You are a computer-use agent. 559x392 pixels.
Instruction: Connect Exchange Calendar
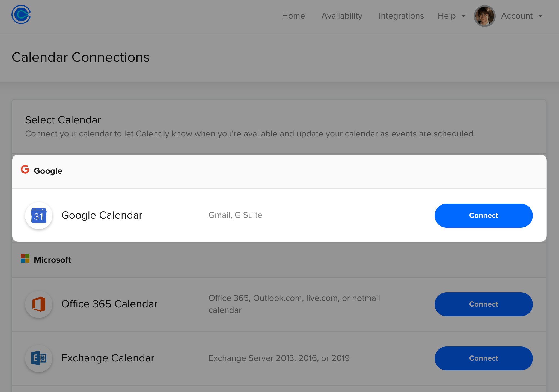pyautogui.click(x=483, y=358)
